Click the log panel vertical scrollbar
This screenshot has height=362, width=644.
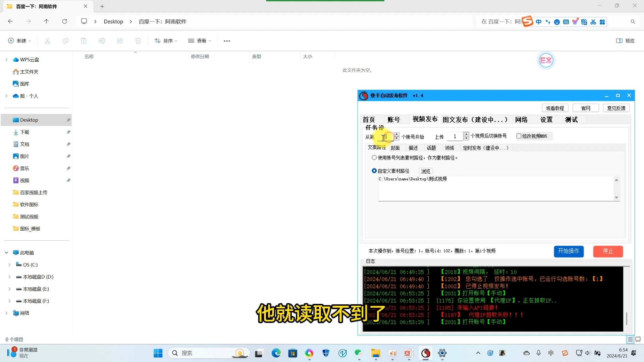(626, 318)
